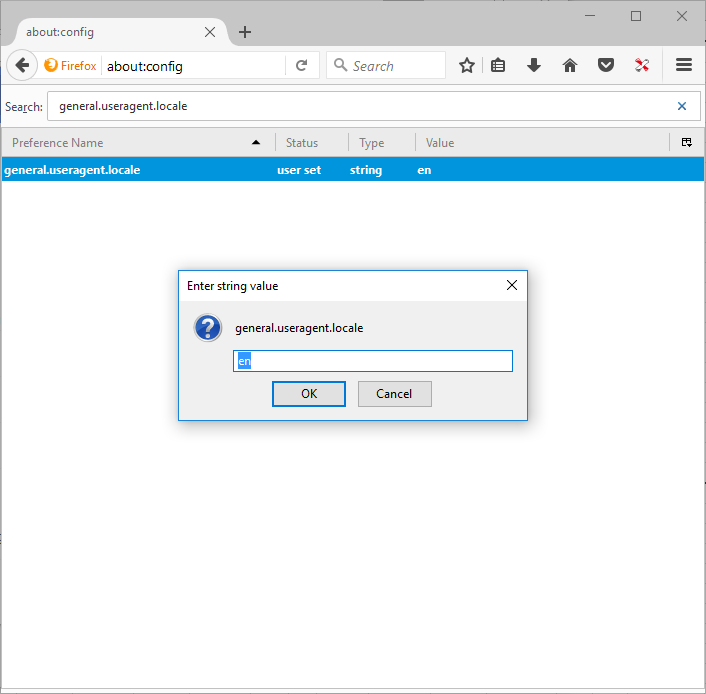Go to Home page icon
The width and height of the screenshot is (706, 694).
pos(570,66)
